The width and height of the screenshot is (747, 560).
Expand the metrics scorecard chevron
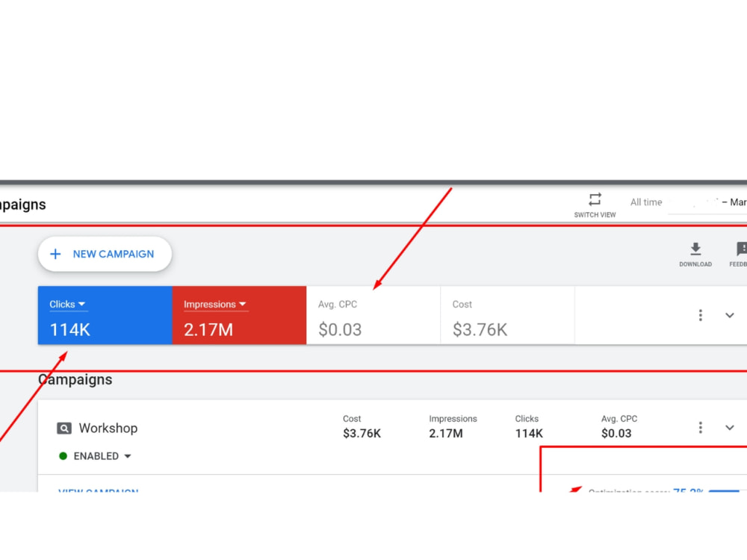tap(729, 315)
